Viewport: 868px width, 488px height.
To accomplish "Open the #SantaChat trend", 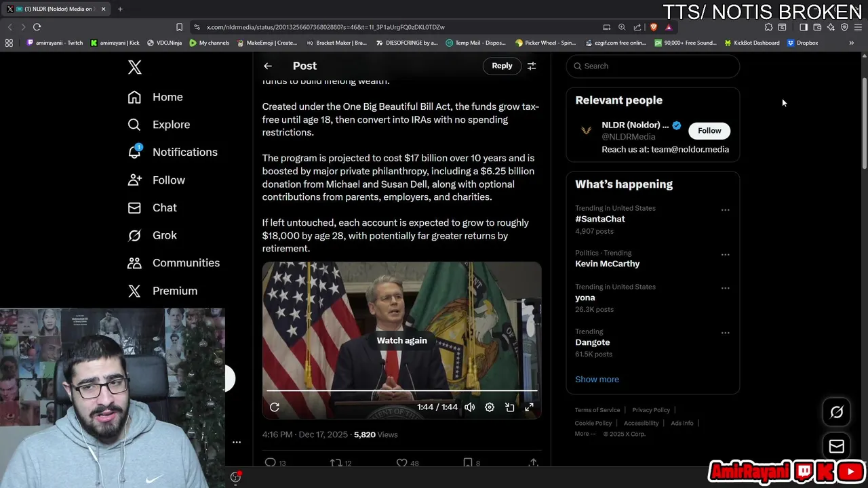I will click(x=600, y=219).
